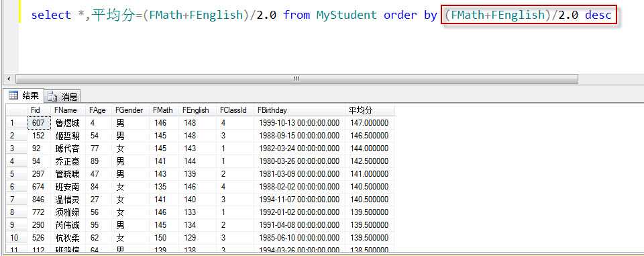Image resolution: width=644 pixels, height=256 pixels.
Task: Click the name cell 管晓啸
Action: coord(68,173)
